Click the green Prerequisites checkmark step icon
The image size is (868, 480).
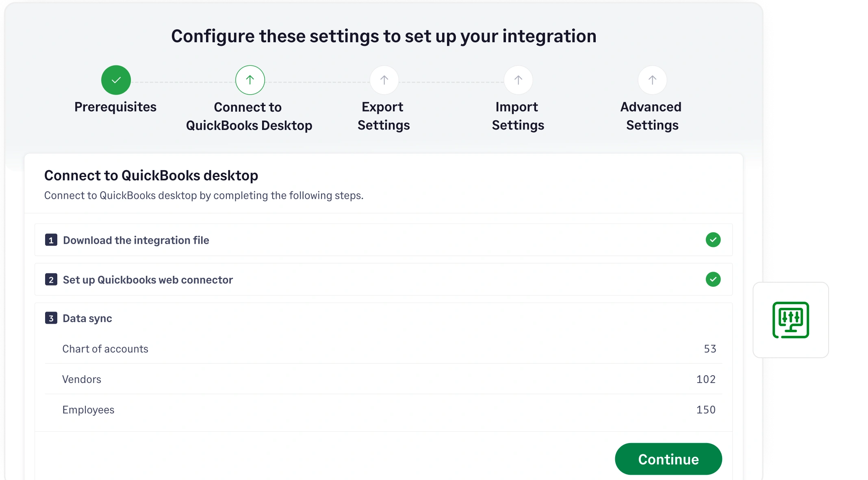pyautogui.click(x=116, y=80)
